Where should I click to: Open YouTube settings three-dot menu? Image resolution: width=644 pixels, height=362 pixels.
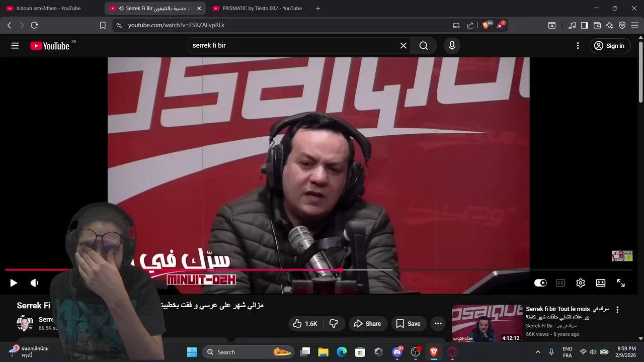[578, 46]
